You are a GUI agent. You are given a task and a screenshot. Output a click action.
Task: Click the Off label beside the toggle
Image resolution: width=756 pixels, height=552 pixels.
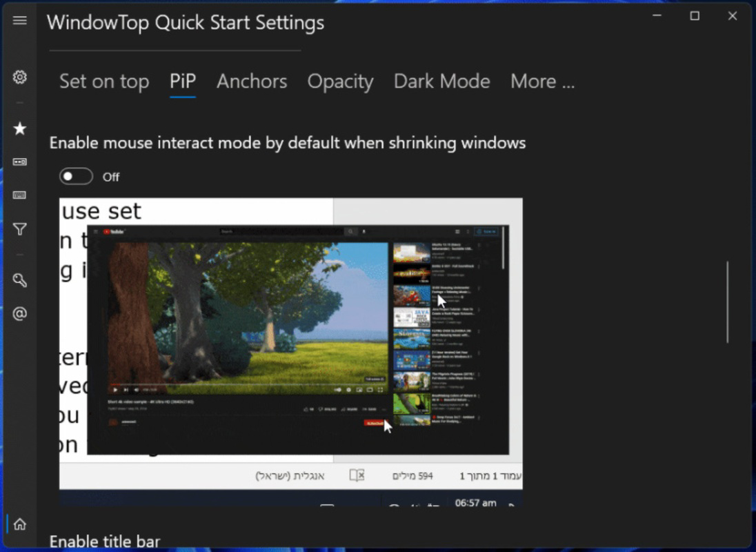pos(110,177)
